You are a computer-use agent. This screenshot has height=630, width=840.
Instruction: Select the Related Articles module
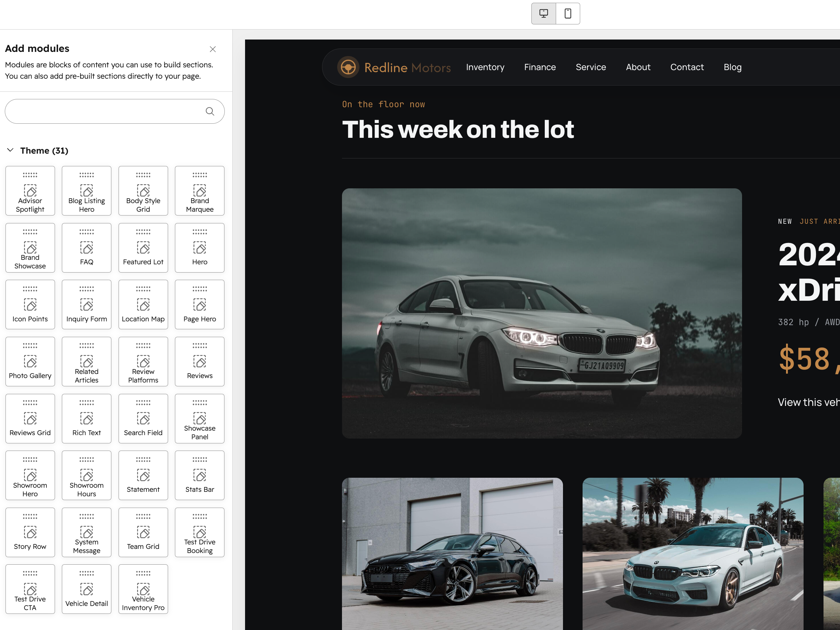point(87,362)
